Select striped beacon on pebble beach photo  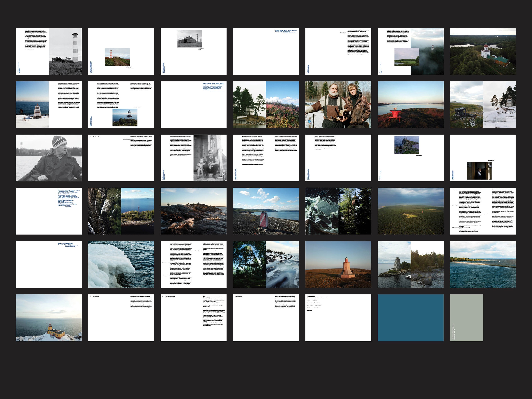(266, 211)
